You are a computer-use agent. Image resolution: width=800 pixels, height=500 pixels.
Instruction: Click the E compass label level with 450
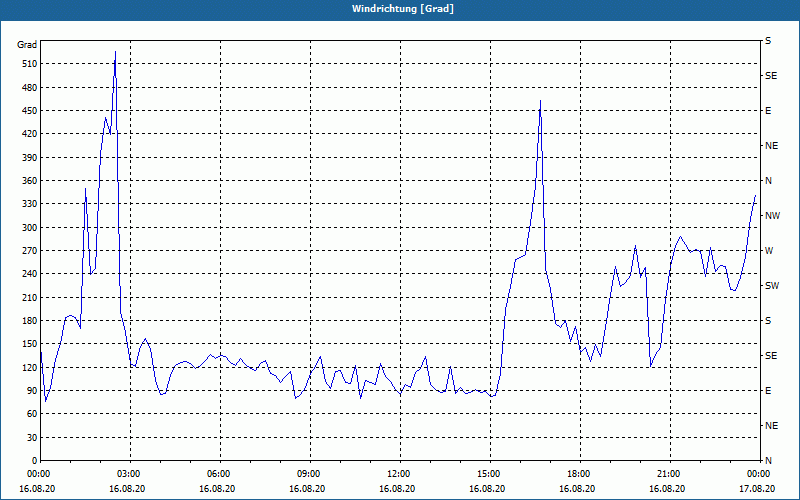pyautogui.click(x=768, y=111)
